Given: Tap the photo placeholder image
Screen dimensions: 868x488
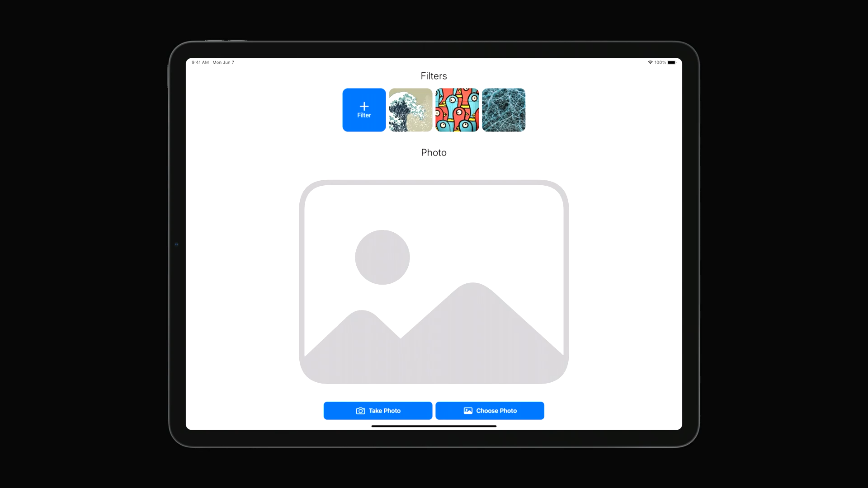Looking at the screenshot, I should pos(434,282).
